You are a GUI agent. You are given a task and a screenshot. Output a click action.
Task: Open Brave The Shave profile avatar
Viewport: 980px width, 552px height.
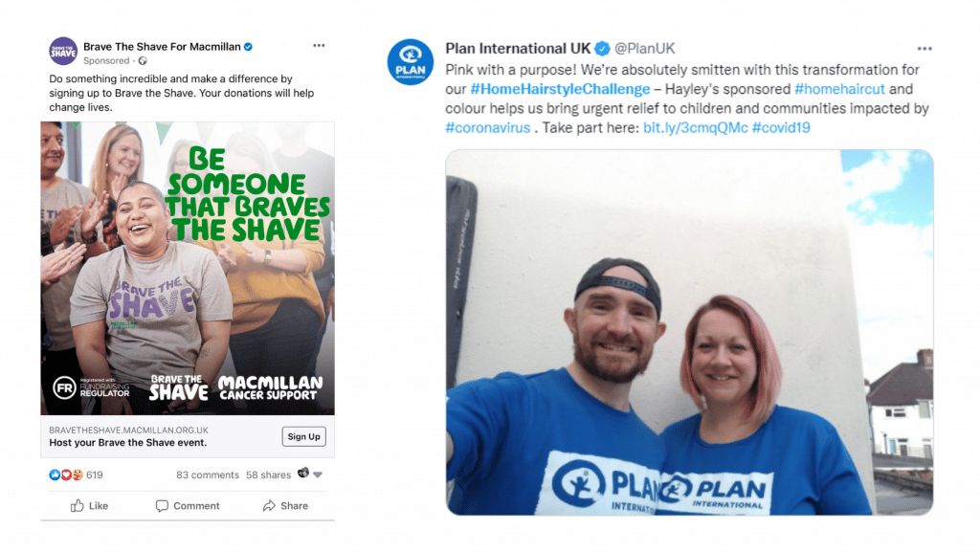(63, 52)
